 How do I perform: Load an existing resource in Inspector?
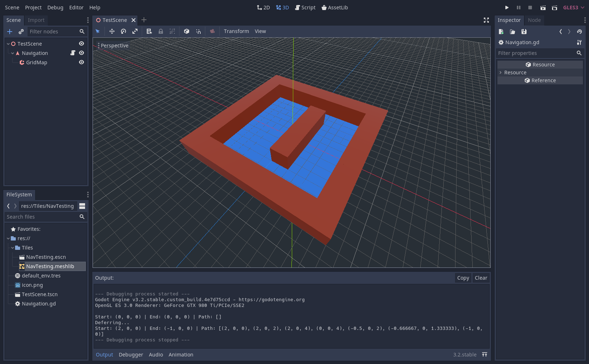(513, 32)
